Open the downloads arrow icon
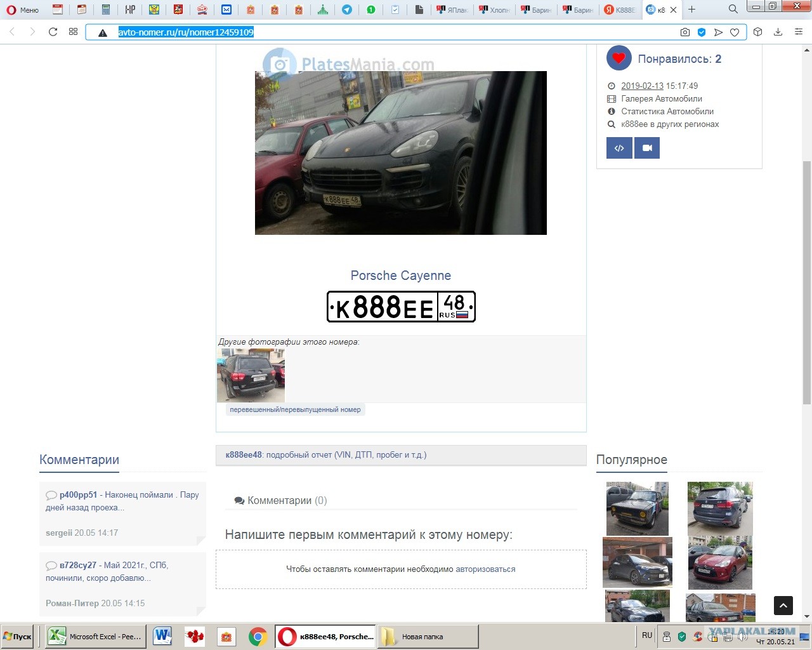The image size is (812, 650). (x=778, y=32)
